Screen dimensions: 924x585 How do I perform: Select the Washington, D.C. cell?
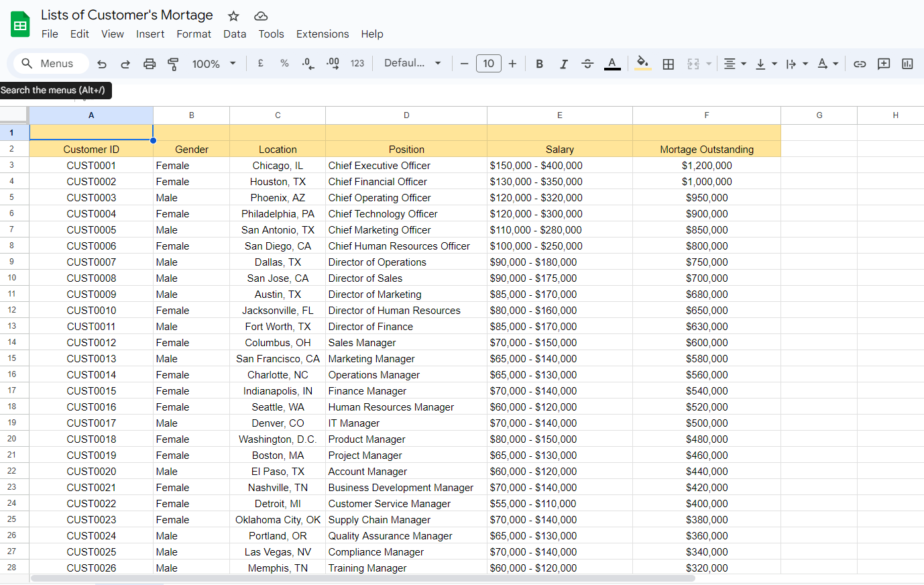pos(278,439)
